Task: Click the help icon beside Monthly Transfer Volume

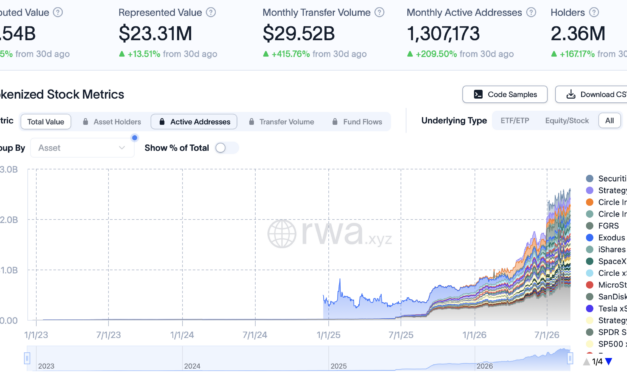Action: click(x=379, y=12)
